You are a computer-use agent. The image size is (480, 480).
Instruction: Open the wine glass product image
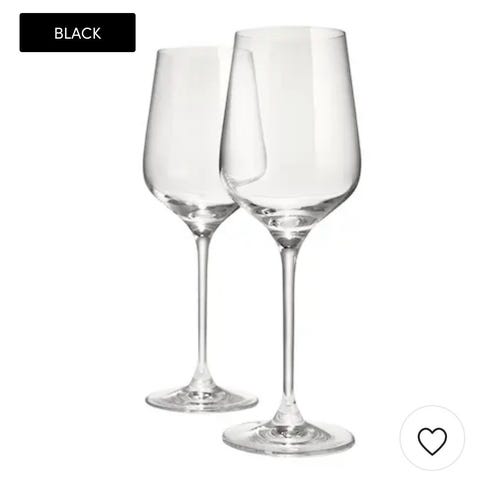(x=252, y=241)
